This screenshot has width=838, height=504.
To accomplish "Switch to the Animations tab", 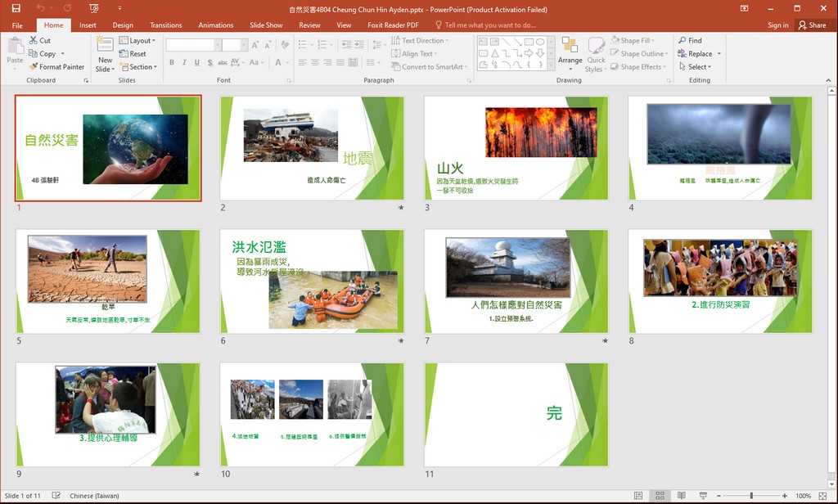I will click(216, 25).
